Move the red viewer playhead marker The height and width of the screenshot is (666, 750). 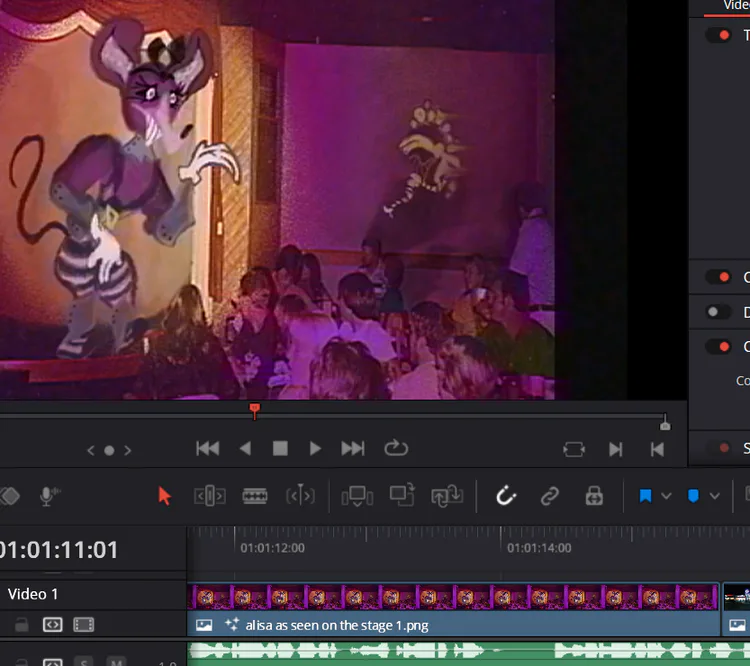pos(254,410)
